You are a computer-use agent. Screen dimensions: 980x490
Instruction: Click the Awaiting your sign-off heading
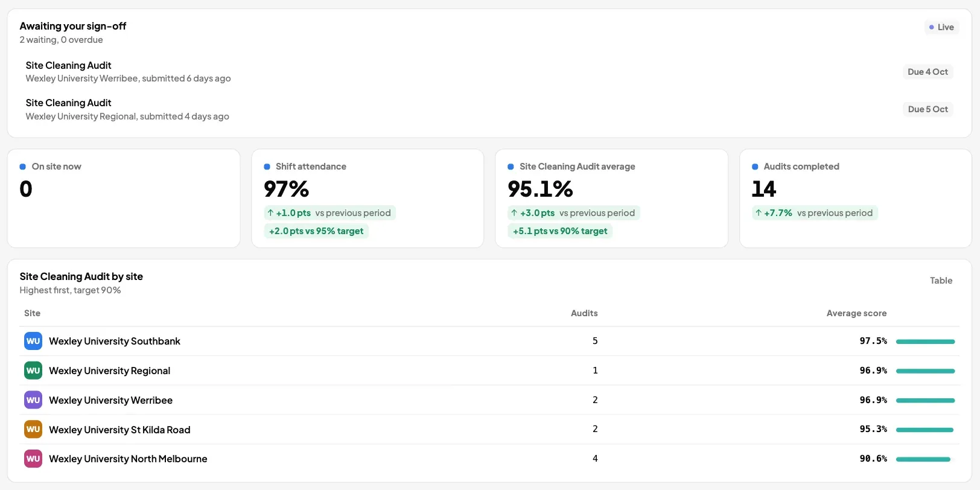coord(73,26)
